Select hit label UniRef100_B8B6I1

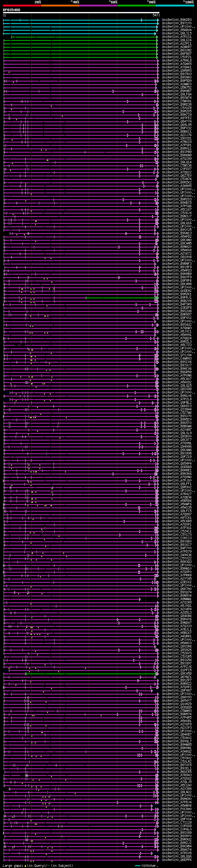tap(177, 131)
